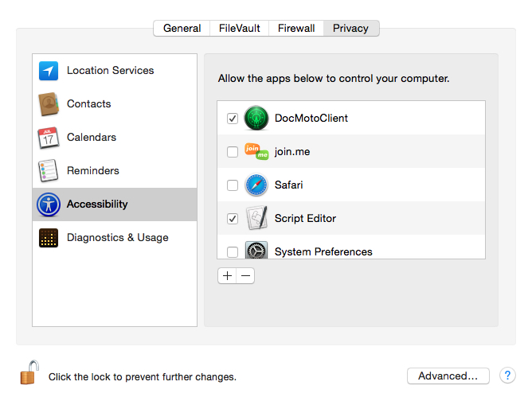532x401 pixels.
Task: Select the Calendars label in the sidebar
Action: [x=92, y=138]
